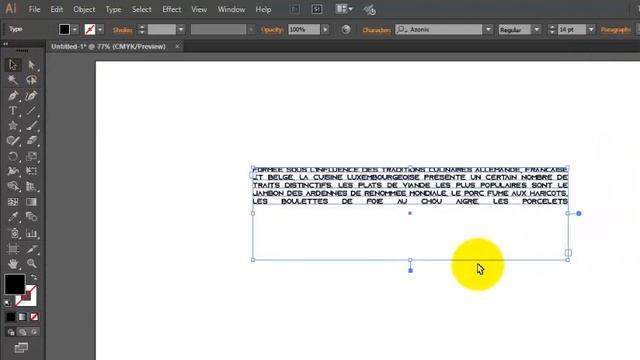Open the Type menu

pyautogui.click(x=113, y=9)
